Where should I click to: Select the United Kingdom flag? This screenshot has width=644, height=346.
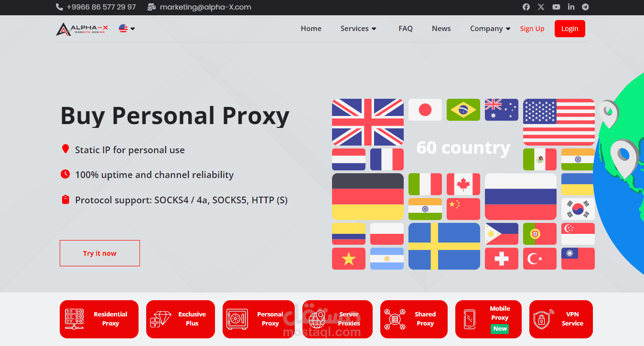(x=368, y=122)
